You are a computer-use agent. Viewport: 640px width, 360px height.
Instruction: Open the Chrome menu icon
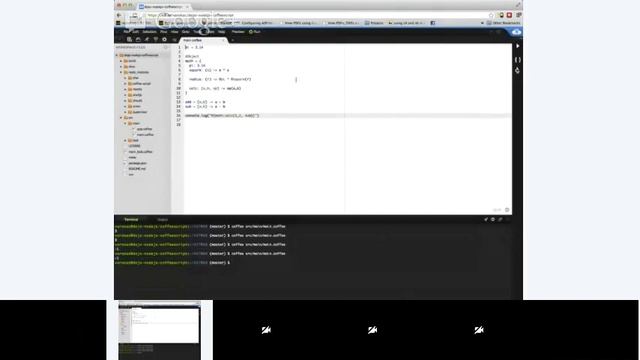click(x=519, y=15)
